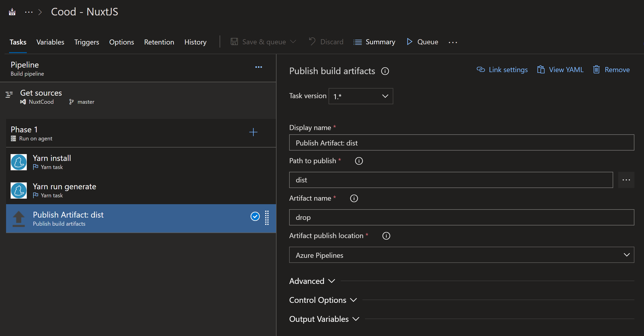Select the Get sources step
Screen dimensions: 644x336
[138, 97]
